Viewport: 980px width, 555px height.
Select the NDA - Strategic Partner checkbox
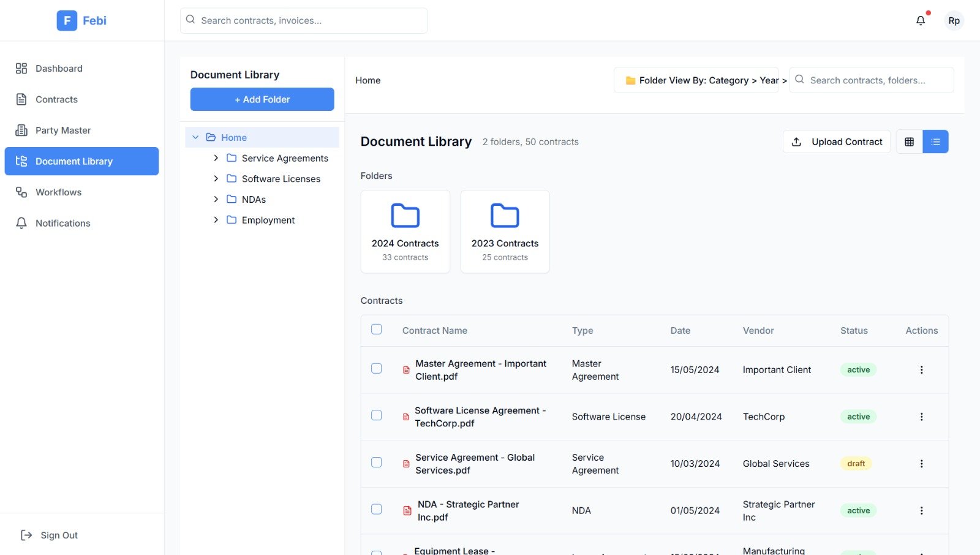coord(376,509)
